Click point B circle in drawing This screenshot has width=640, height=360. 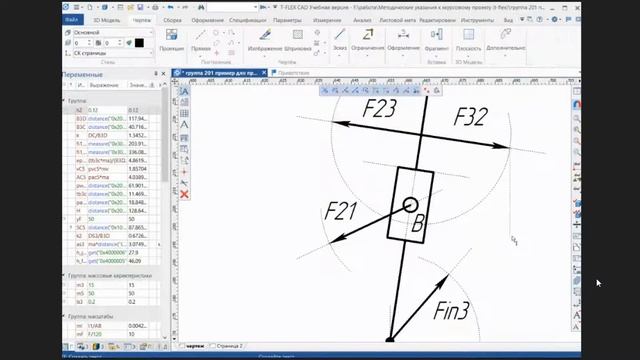tap(410, 205)
